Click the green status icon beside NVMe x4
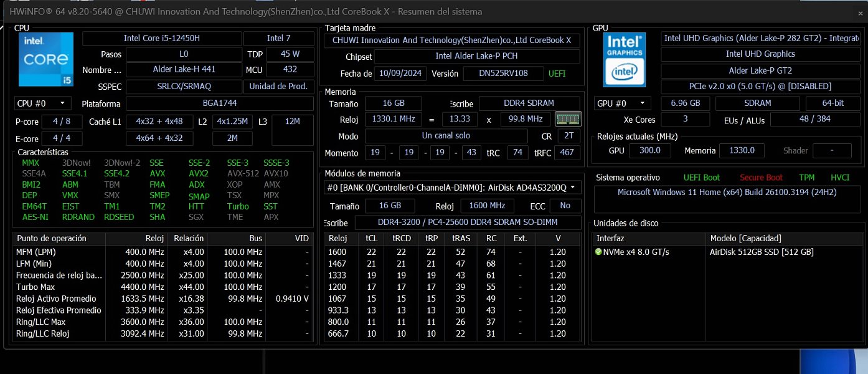 598,252
